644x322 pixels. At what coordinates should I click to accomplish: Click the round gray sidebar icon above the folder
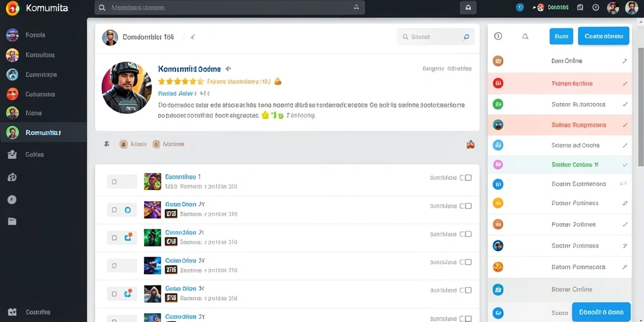(x=12, y=199)
